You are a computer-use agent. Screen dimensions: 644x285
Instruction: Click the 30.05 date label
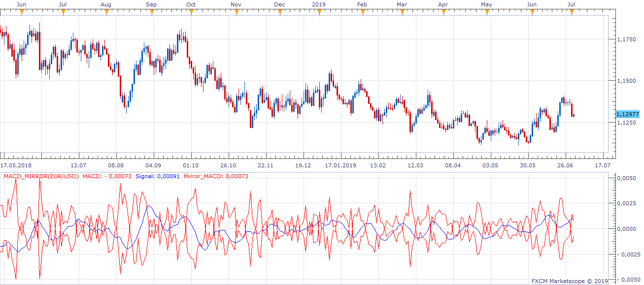click(528, 166)
